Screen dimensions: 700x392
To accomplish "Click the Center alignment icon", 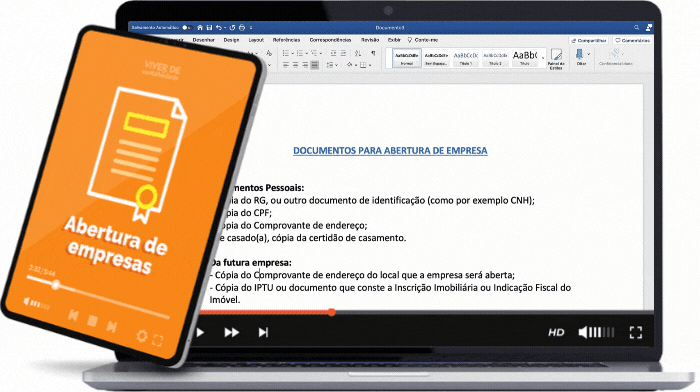I will 296,65.
